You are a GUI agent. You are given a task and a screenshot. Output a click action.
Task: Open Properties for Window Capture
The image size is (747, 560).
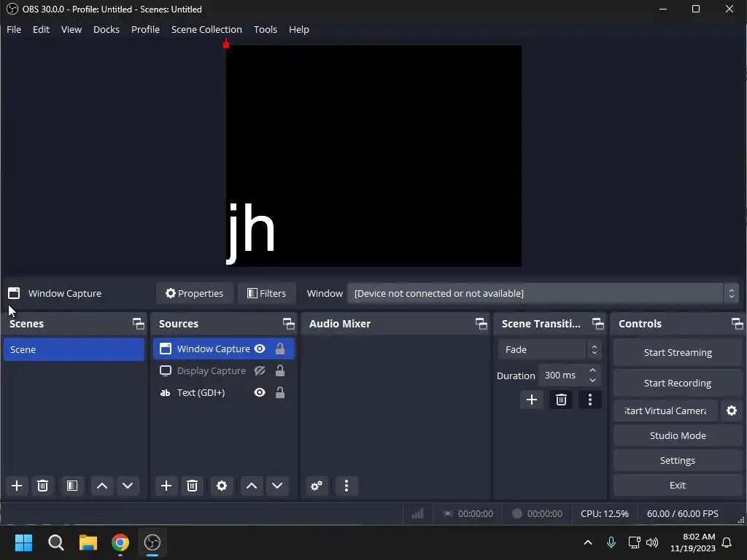pos(194,293)
